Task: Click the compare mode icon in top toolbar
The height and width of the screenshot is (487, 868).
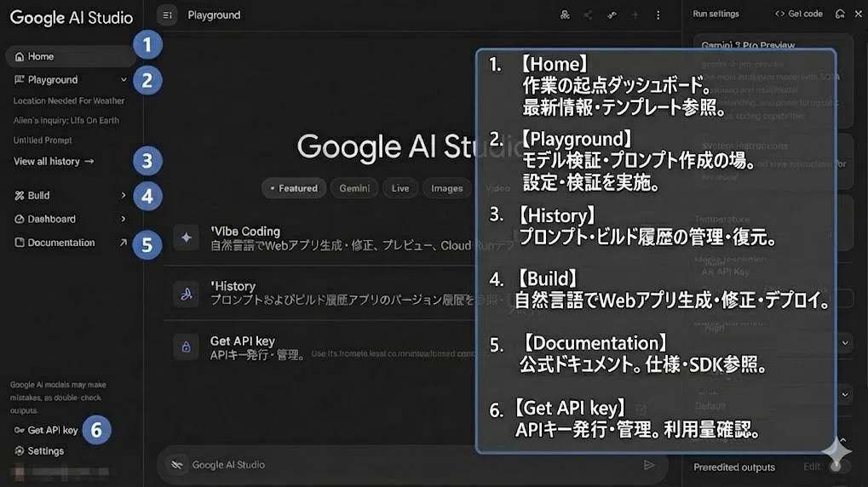Action: click(565, 15)
